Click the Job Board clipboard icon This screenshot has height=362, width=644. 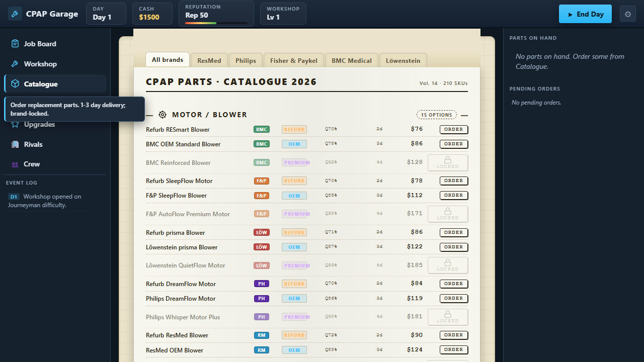point(15,44)
